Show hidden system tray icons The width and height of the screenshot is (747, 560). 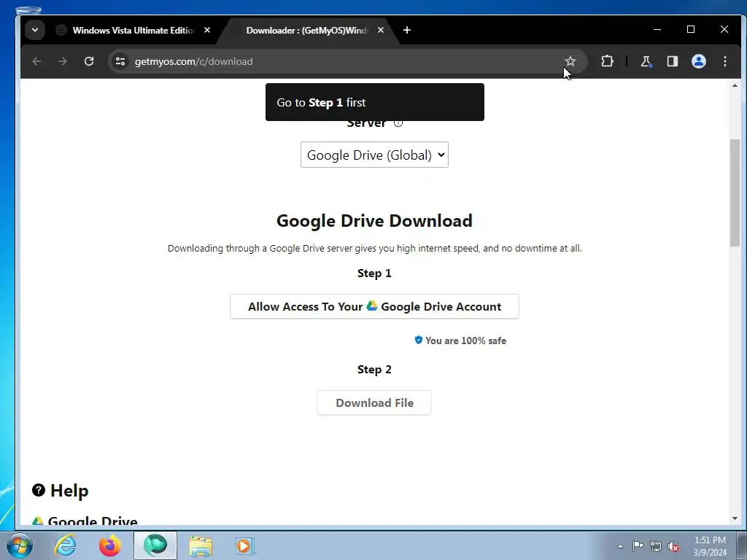tap(620, 546)
